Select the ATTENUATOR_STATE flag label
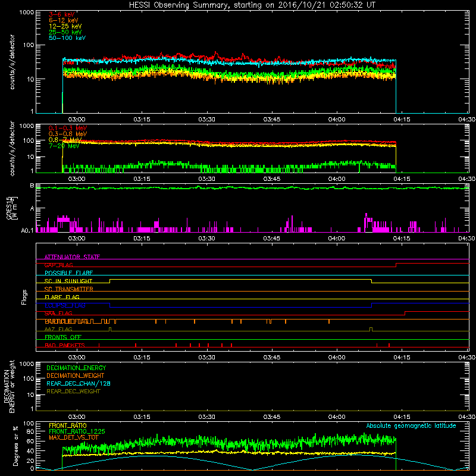The image size is (476, 476). (x=72, y=257)
